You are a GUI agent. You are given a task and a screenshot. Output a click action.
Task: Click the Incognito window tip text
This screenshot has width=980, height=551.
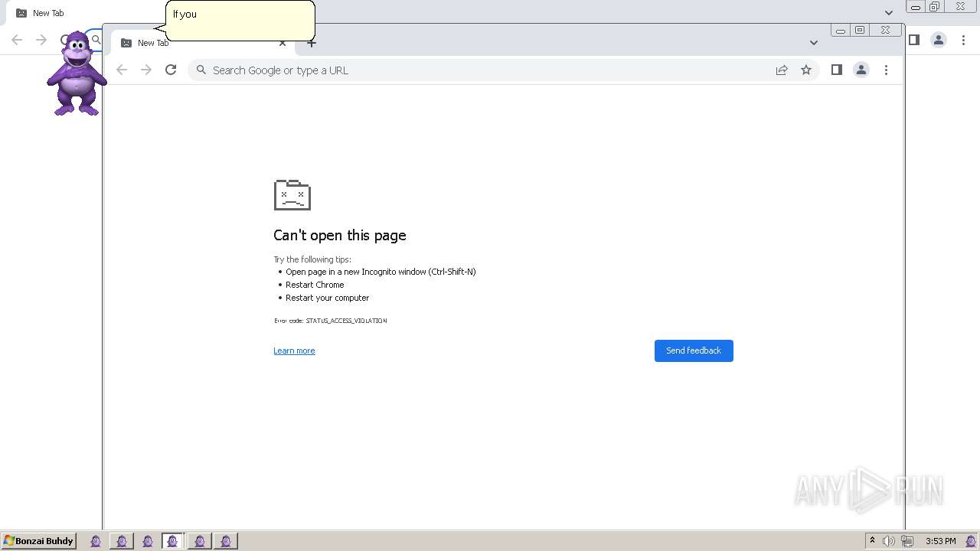[381, 272]
